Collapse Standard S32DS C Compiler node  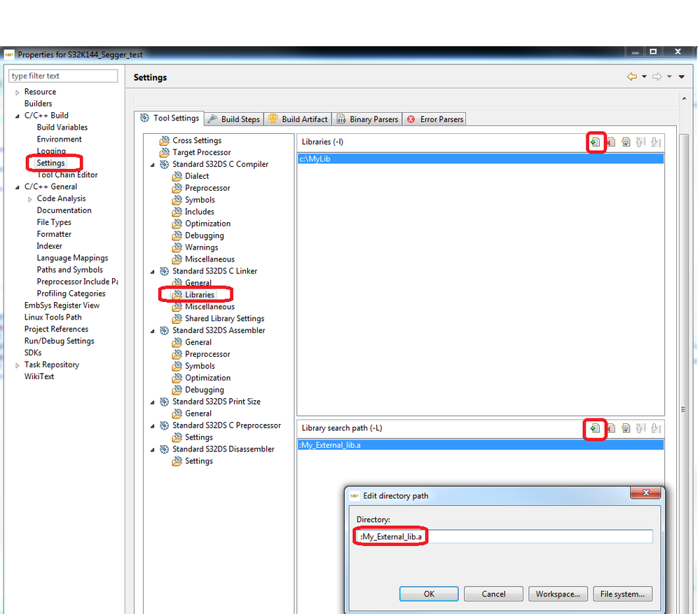point(153,165)
